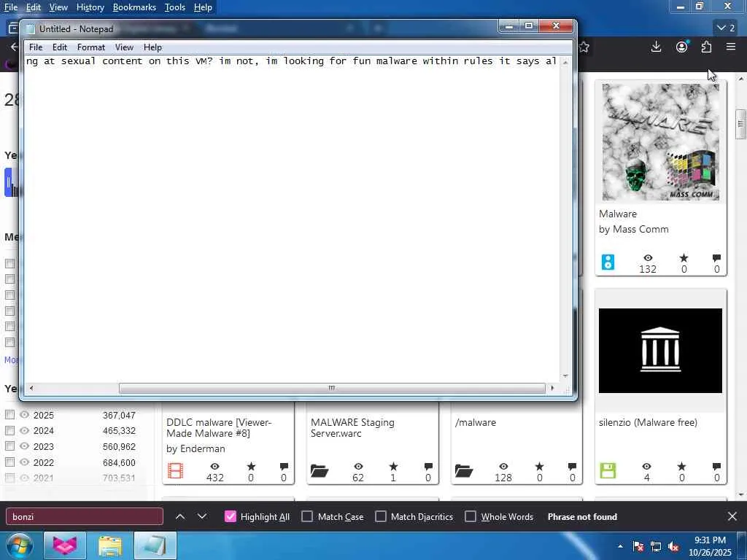Toggle the Highlight All checkbox
Image resolution: width=747 pixels, height=560 pixels.
[230, 516]
